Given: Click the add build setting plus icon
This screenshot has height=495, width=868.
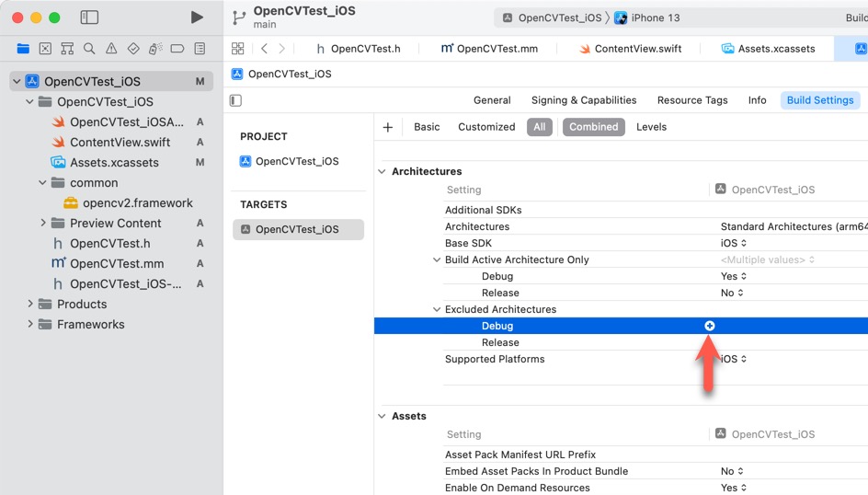Looking at the screenshot, I should click(388, 127).
